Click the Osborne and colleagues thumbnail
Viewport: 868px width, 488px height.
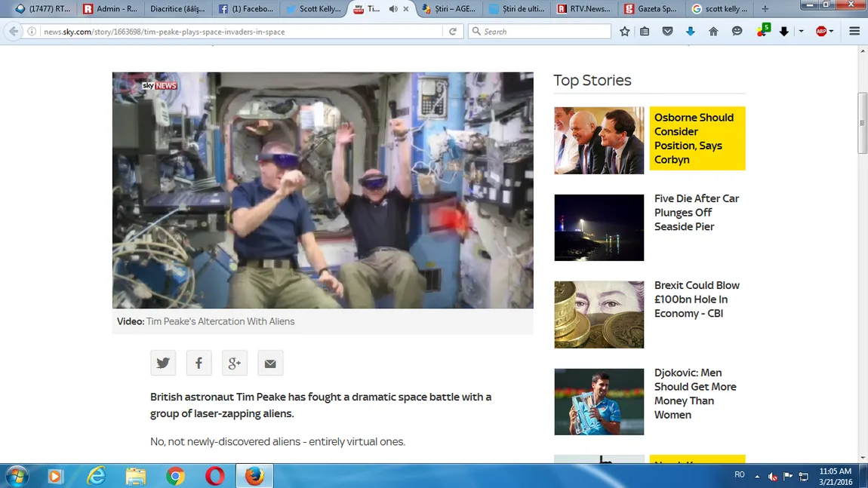click(599, 140)
